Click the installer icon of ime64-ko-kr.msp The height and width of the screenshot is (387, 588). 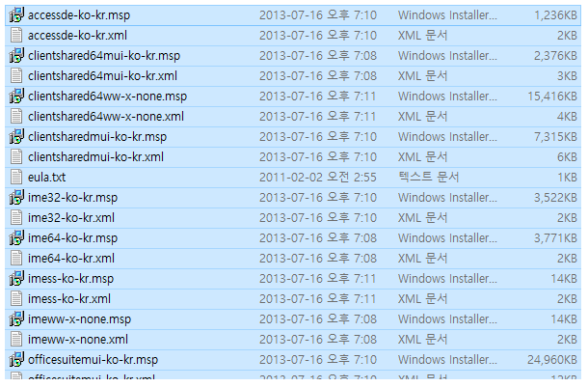point(16,238)
